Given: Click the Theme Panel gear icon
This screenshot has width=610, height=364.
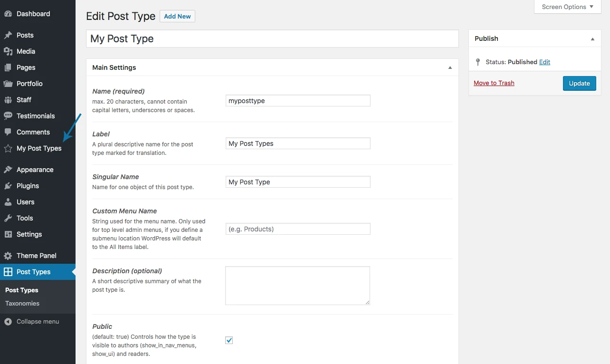Looking at the screenshot, I should (x=8, y=255).
